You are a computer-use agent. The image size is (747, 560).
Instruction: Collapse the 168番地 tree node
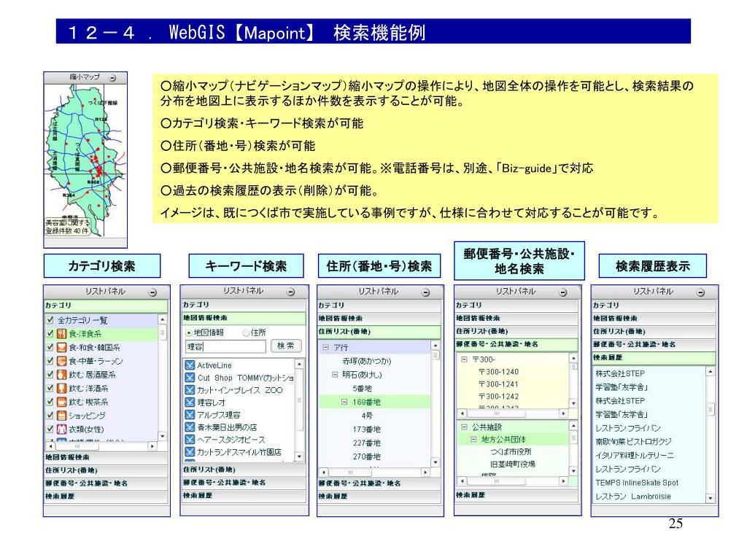point(344,402)
